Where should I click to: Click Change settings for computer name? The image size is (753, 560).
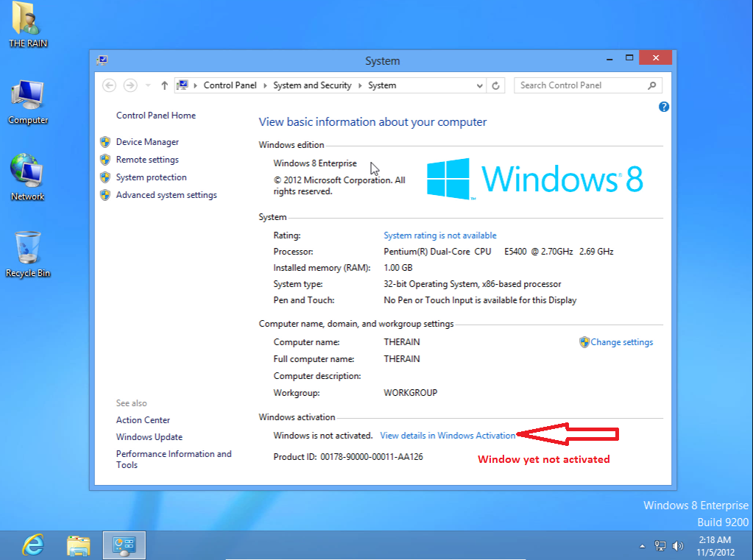pos(622,342)
